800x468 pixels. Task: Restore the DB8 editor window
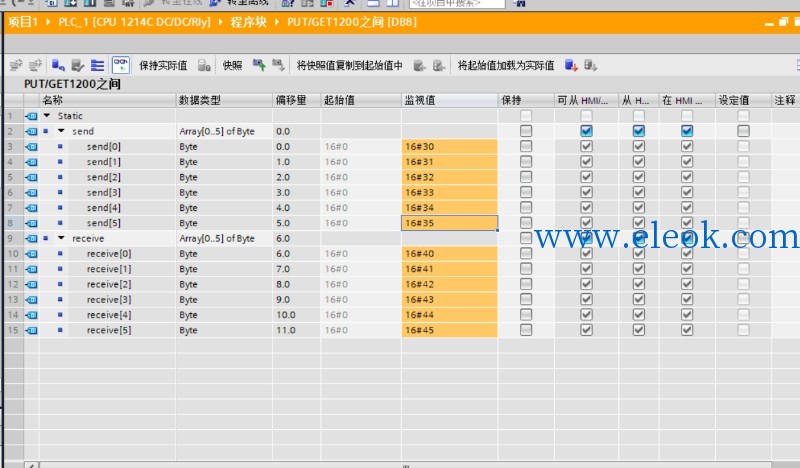(x=783, y=22)
